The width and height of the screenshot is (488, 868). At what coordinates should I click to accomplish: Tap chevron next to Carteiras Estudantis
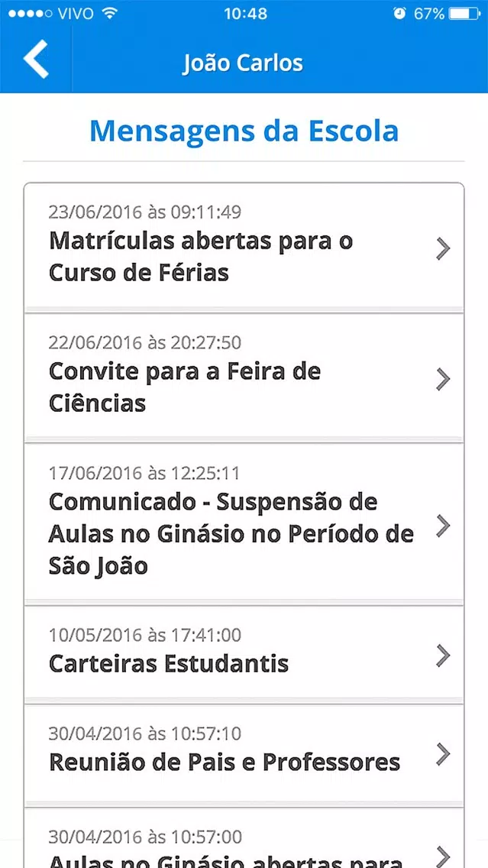click(443, 656)
